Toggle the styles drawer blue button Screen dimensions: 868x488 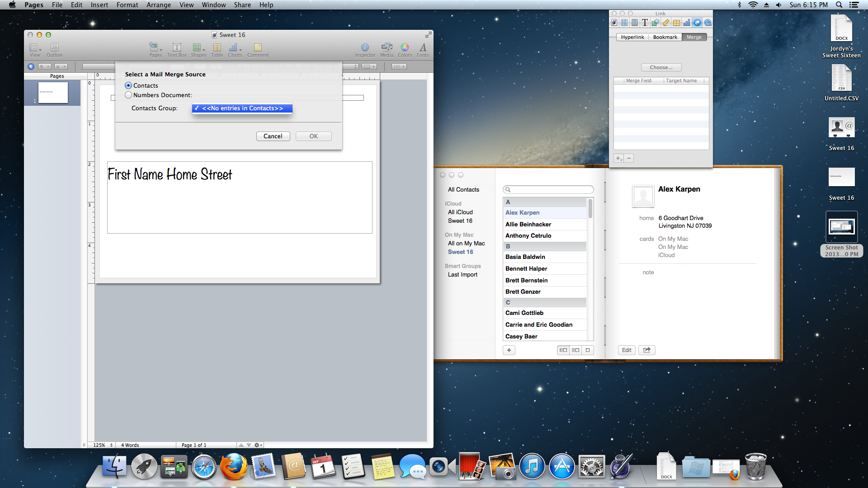tap(31, 66)
